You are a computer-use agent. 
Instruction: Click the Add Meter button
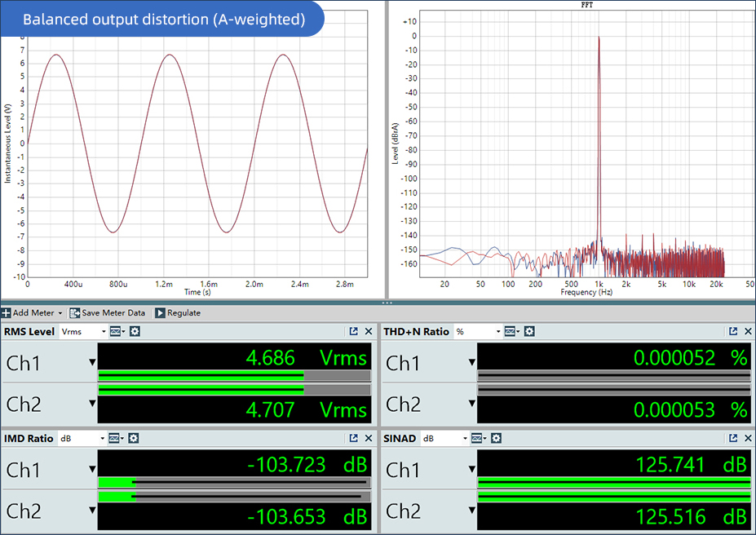pyautogui.click(x=33, y=312)
